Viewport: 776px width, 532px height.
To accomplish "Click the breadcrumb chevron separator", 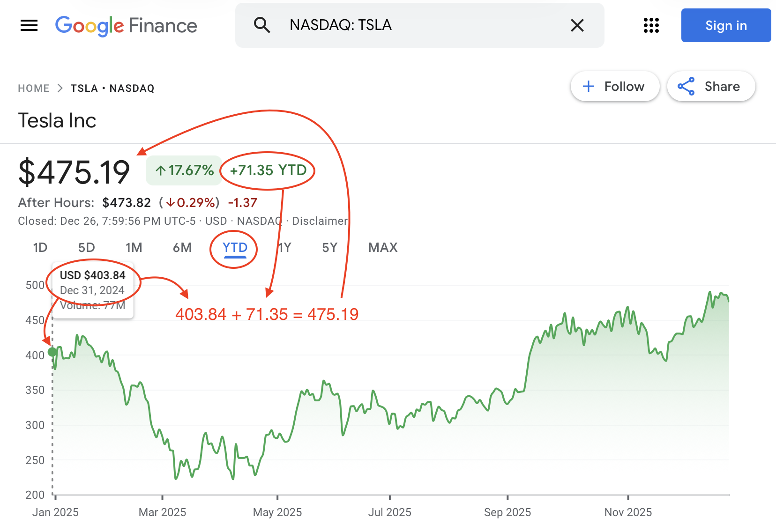I will click(60, 89).
